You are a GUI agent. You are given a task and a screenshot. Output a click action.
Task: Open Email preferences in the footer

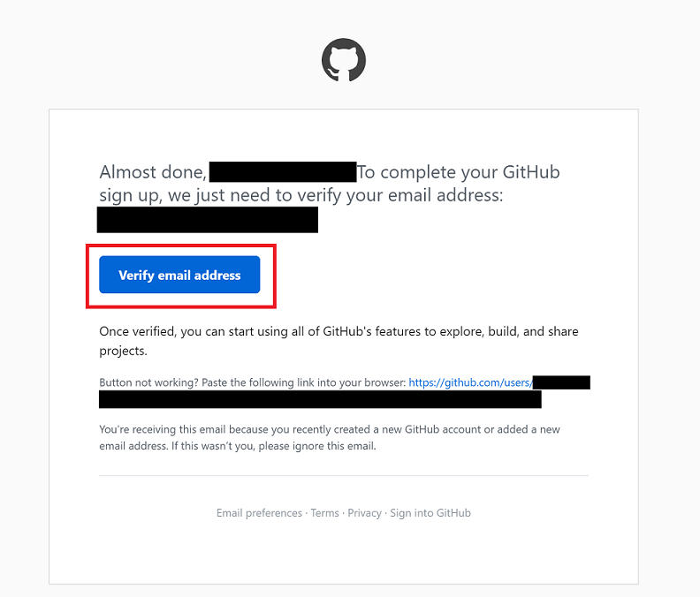(259, 513)
